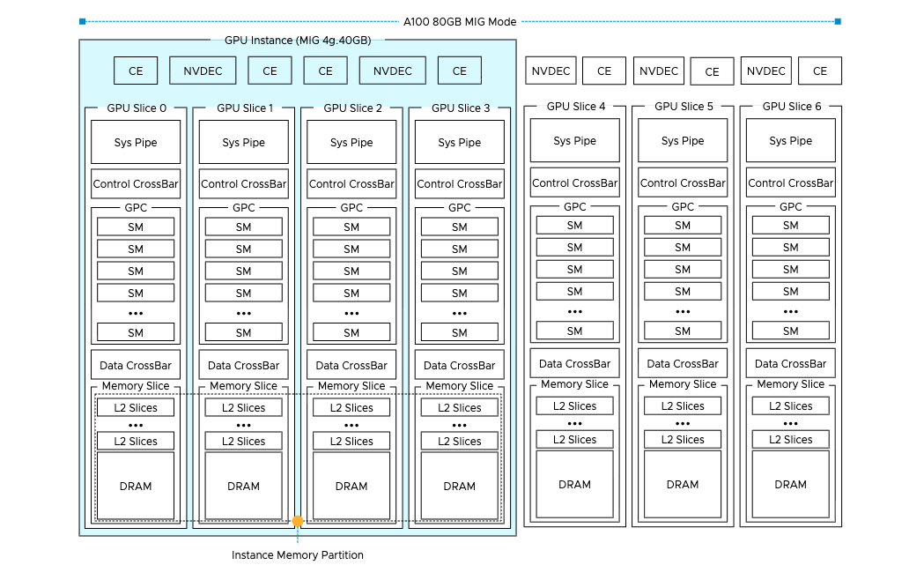
Task: Select the GPU Slice 4 heading
Action: (x=576, y=106)
